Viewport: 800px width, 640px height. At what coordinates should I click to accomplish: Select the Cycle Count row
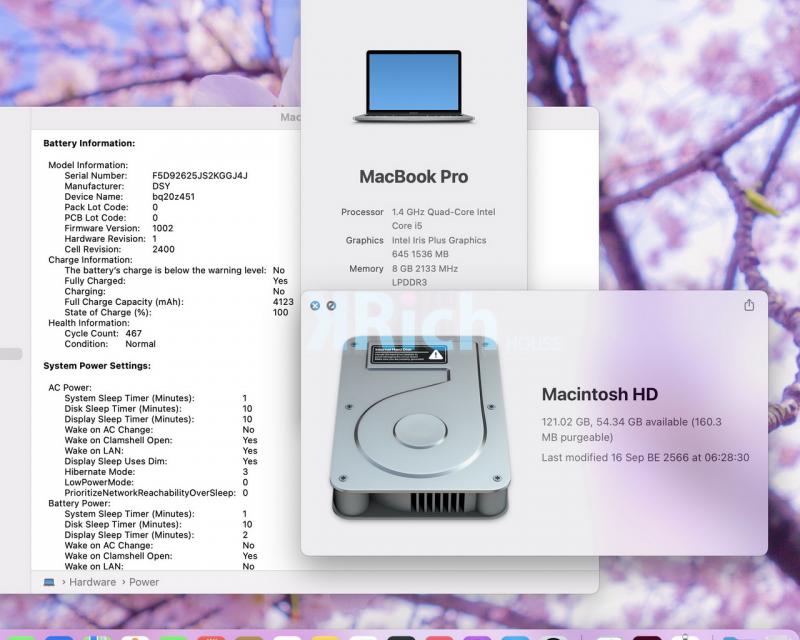[x=103, y=333]
